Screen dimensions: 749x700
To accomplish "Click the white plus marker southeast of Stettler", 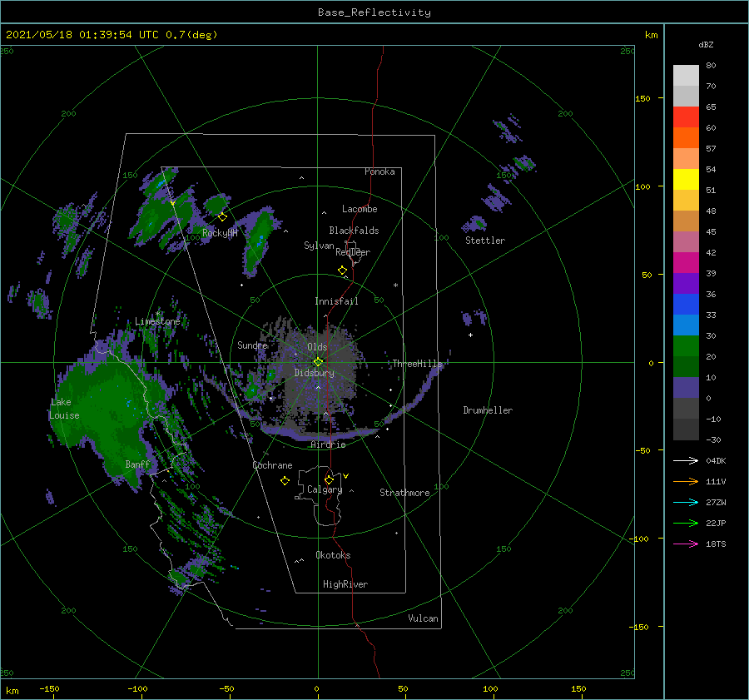I will tap(470, 335).
